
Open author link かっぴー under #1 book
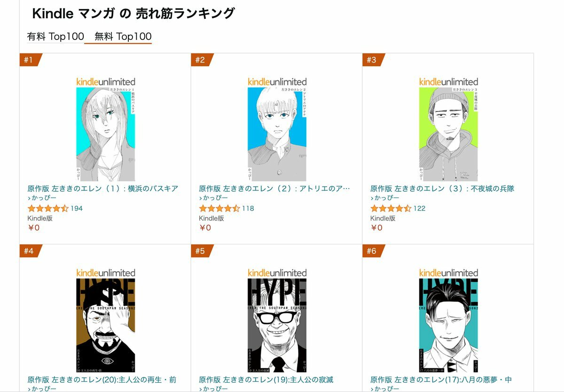[42, 198]
